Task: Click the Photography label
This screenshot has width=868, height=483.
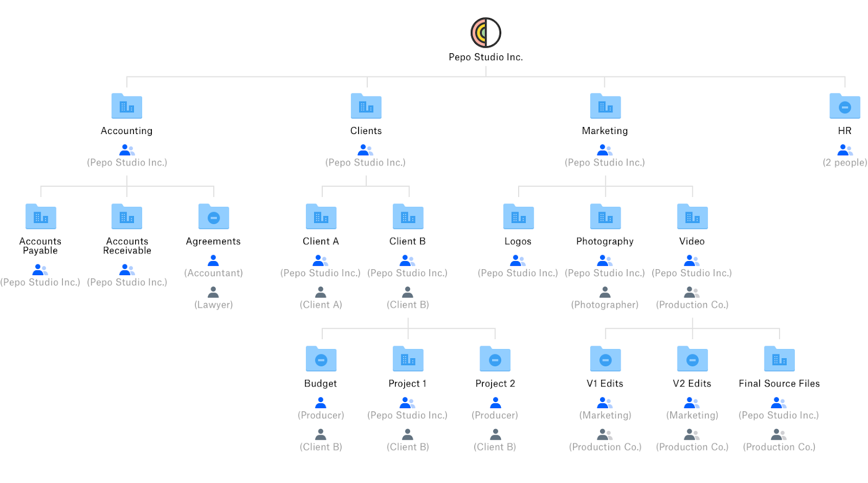Action: click(x=605, y=241)
